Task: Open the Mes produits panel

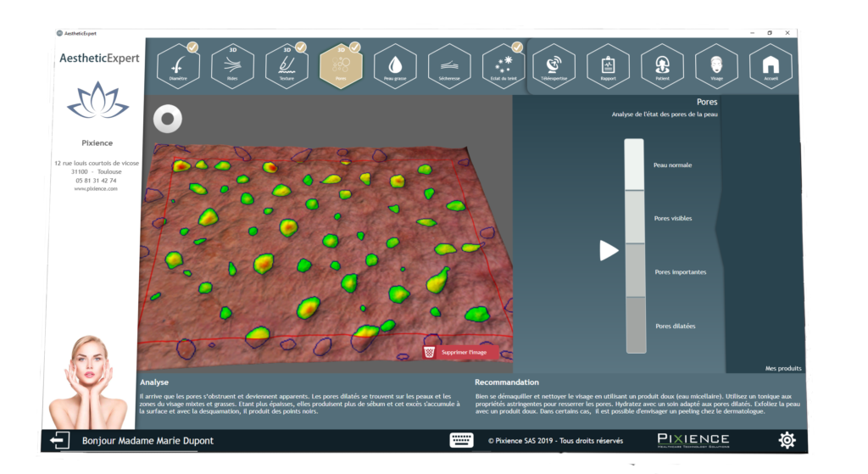Action: [782, 368]
